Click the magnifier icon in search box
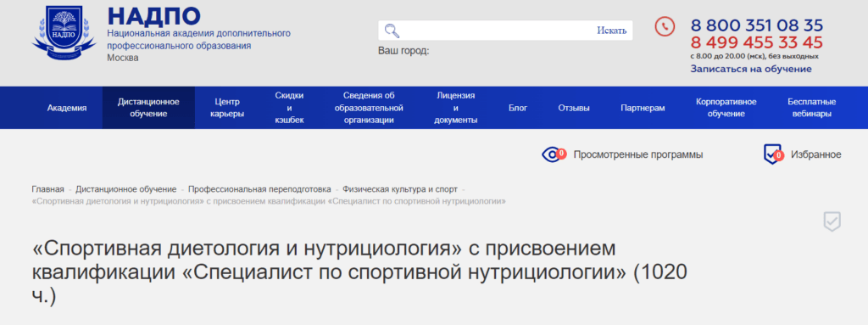The height and width of the screenshot is (325, 868). pyautogui.click(x=392, y=30)
